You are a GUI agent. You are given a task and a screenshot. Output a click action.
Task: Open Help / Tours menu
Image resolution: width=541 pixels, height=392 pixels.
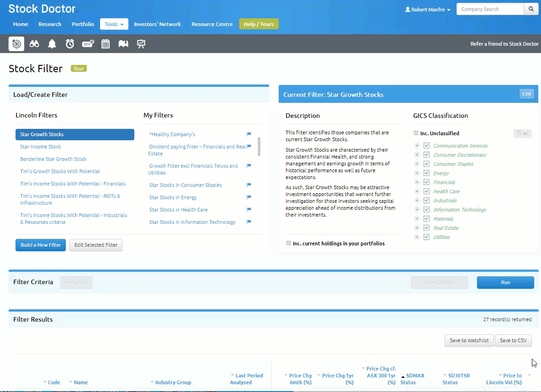[x=259, y=24]
